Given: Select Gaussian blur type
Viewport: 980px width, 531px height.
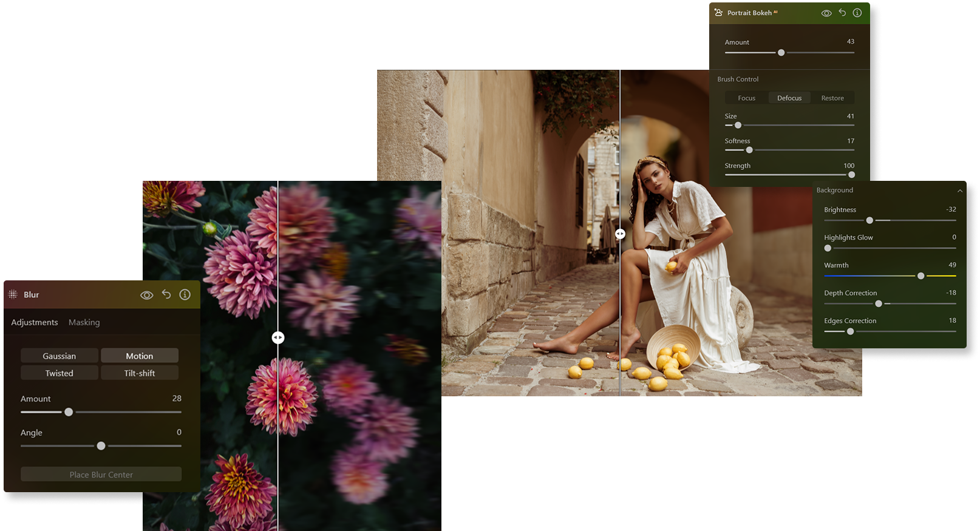Looking at the screenshot, I should [60, 356].
